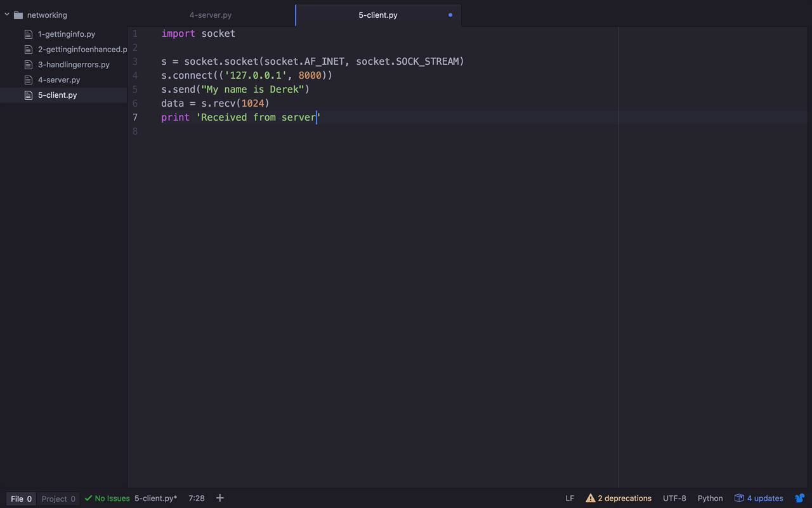Change the LF line ending selector
This screenshot has height=508, width=812.
[570, 498]
